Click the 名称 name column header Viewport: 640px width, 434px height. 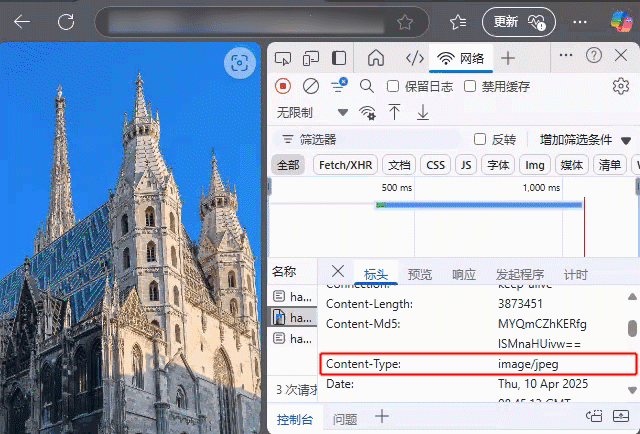tap(284, 272)
